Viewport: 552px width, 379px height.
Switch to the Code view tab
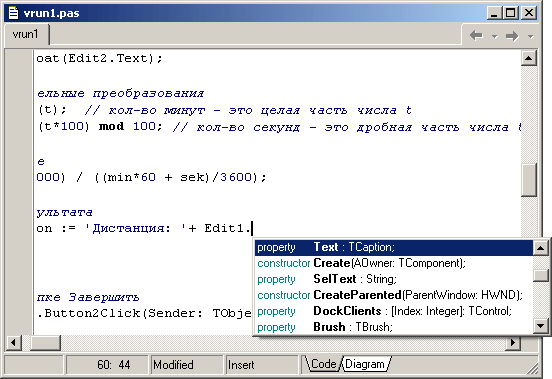click(x=323, y=364)
